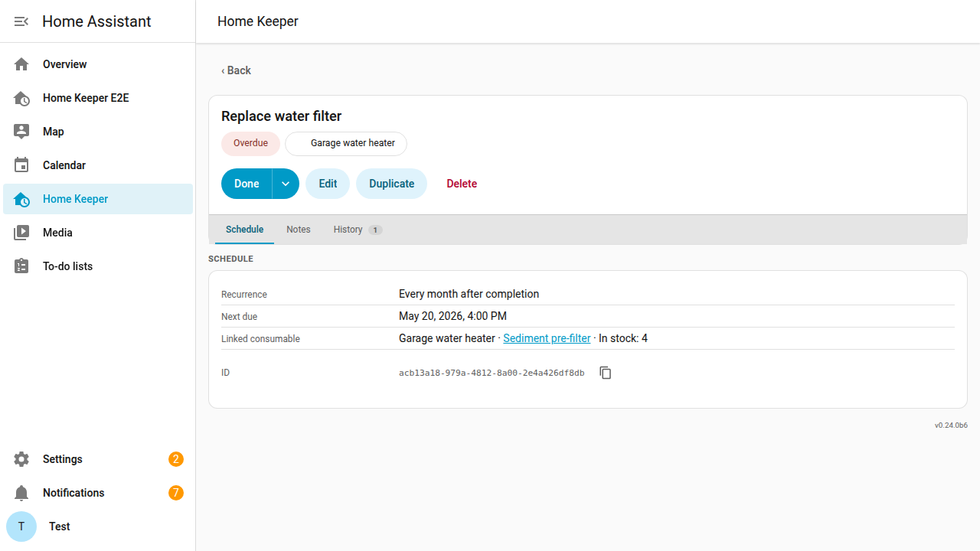Image resolution: width=980 pixels, height=551 pixels.
Task: Click the Garage water heater chip
Action: coord(346,143)
